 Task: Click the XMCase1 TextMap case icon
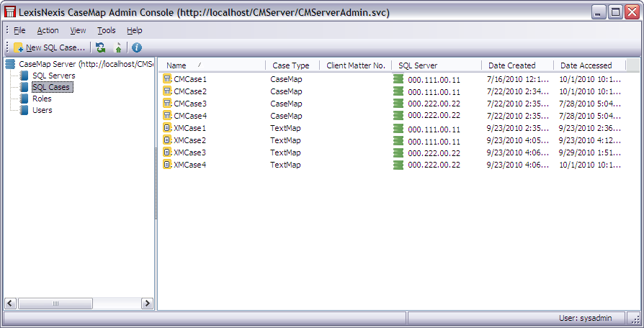tap(167, 128)
